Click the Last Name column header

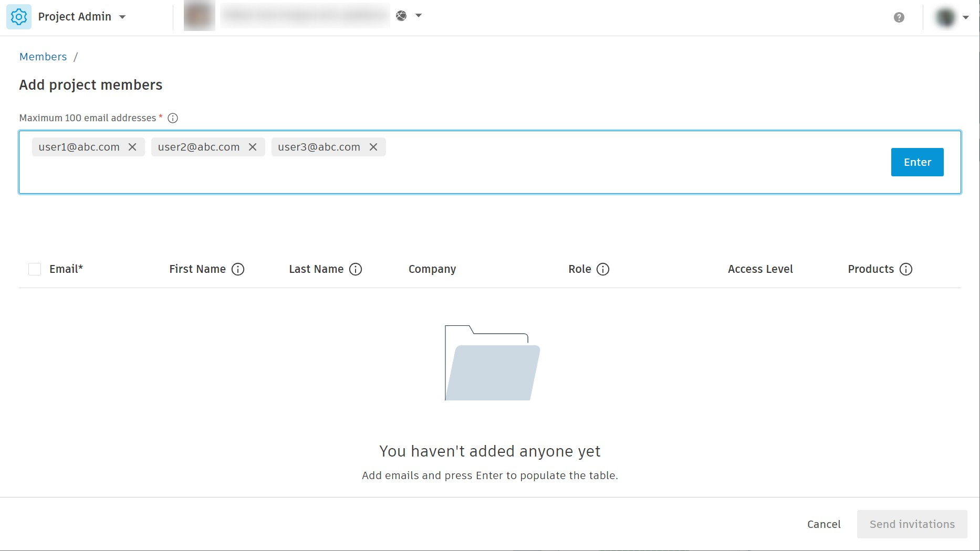pos(316,269)
